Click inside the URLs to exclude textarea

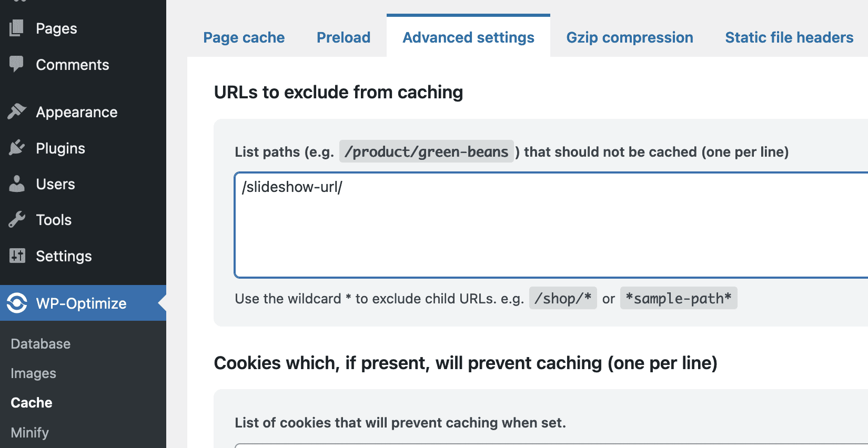click(551, 225)
